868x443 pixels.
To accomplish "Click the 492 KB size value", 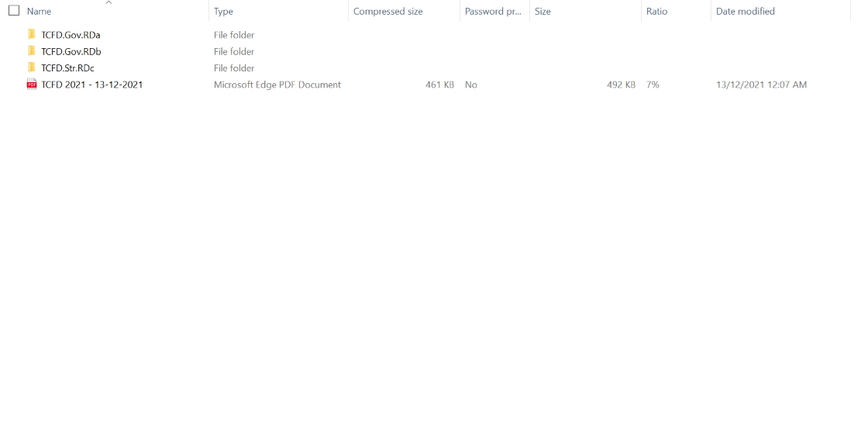I will (621, 85).
